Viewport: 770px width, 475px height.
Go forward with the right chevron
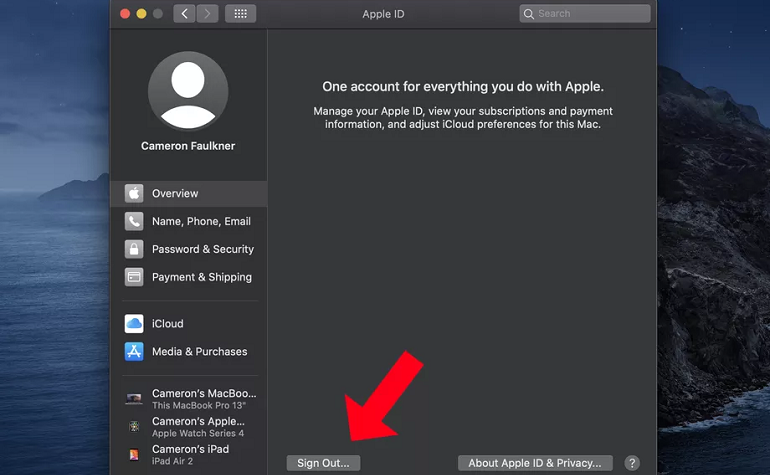click(207, 14)
